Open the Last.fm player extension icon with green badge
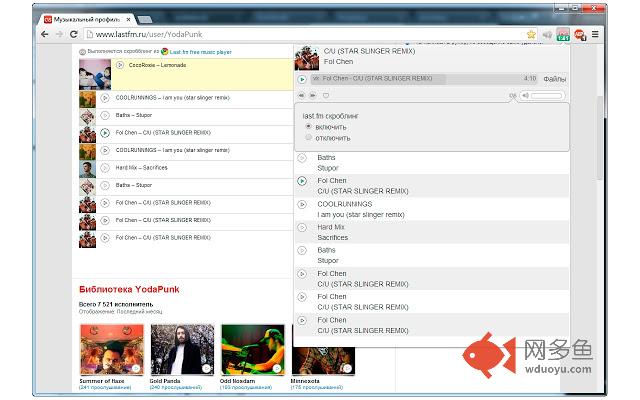The image size is (640, 400). [x=563, y=35]
